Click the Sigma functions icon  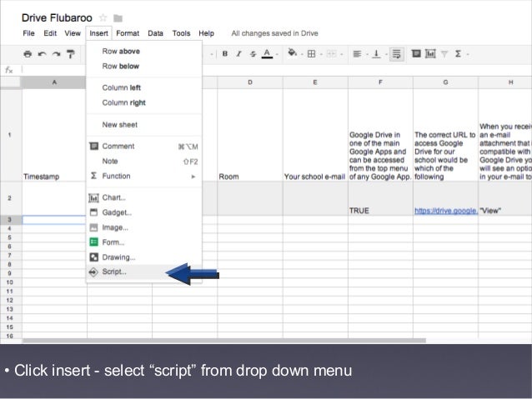tap(458, 54)
